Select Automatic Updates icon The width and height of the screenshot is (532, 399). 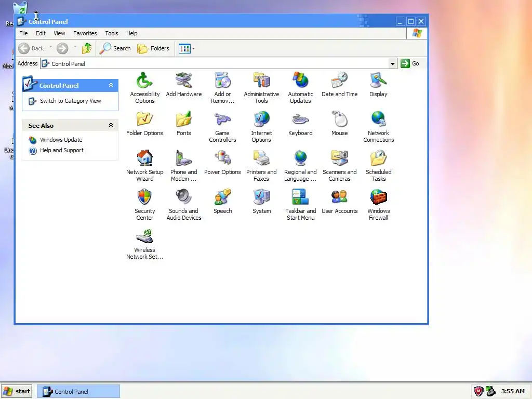click(300, 87)
